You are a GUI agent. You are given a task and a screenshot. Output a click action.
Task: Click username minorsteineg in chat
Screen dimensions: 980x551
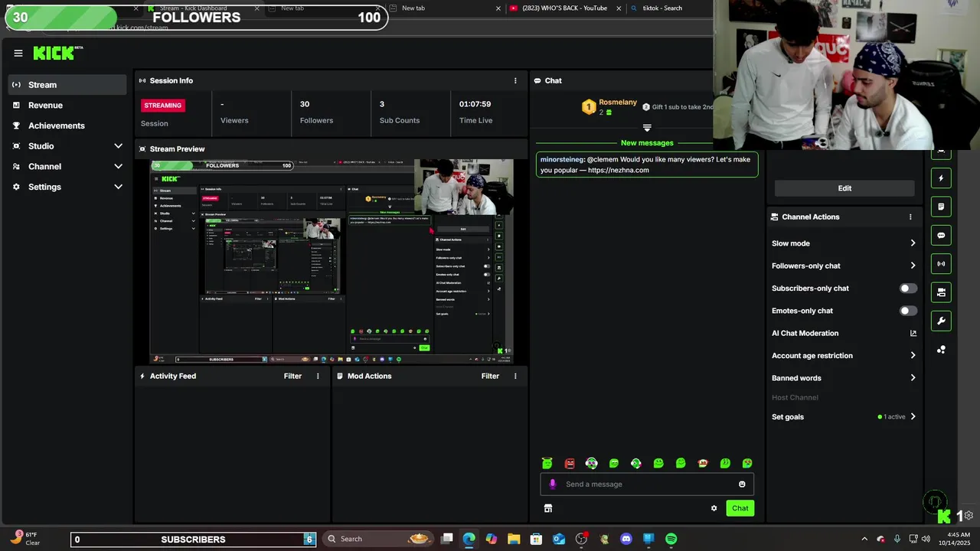point(562,159)
